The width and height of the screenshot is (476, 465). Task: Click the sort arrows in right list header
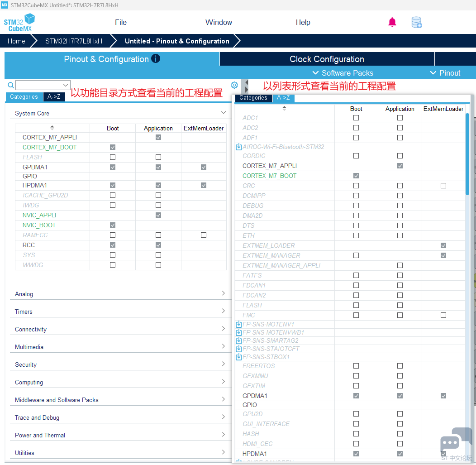click(284, 108)
